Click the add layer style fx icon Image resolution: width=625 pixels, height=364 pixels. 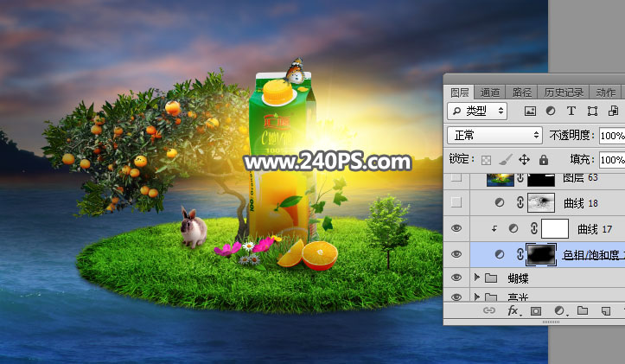tap(513, 310)
